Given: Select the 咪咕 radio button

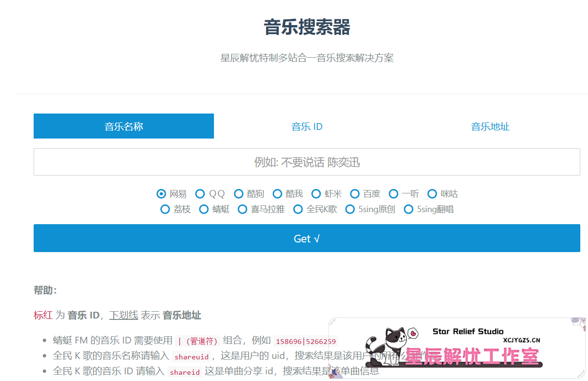Looking at the screenshot, I should 432,193.
